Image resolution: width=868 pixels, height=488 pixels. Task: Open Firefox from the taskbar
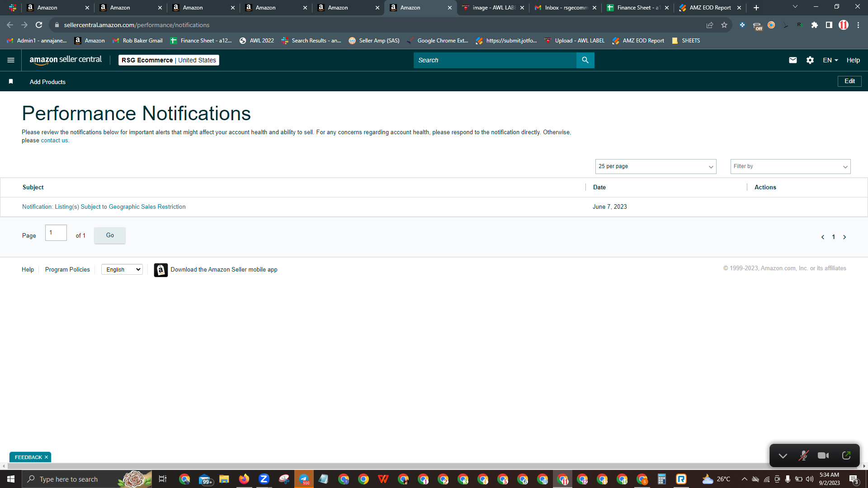[x=244, y=479]
